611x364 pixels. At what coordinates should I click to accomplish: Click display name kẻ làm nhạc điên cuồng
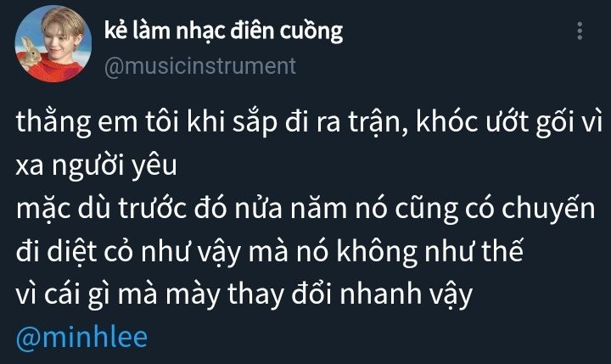coord(224,31)
